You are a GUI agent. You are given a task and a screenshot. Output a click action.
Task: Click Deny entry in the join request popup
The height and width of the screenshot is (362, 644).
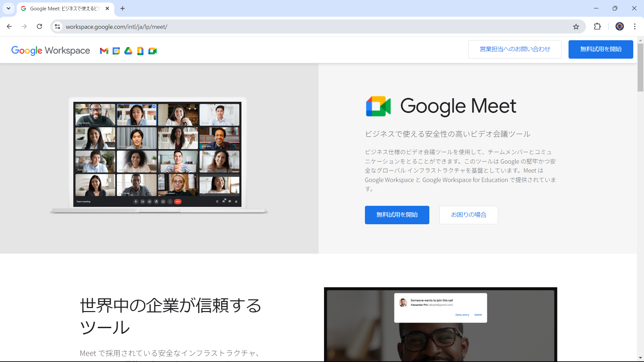[x=462, y=315]
